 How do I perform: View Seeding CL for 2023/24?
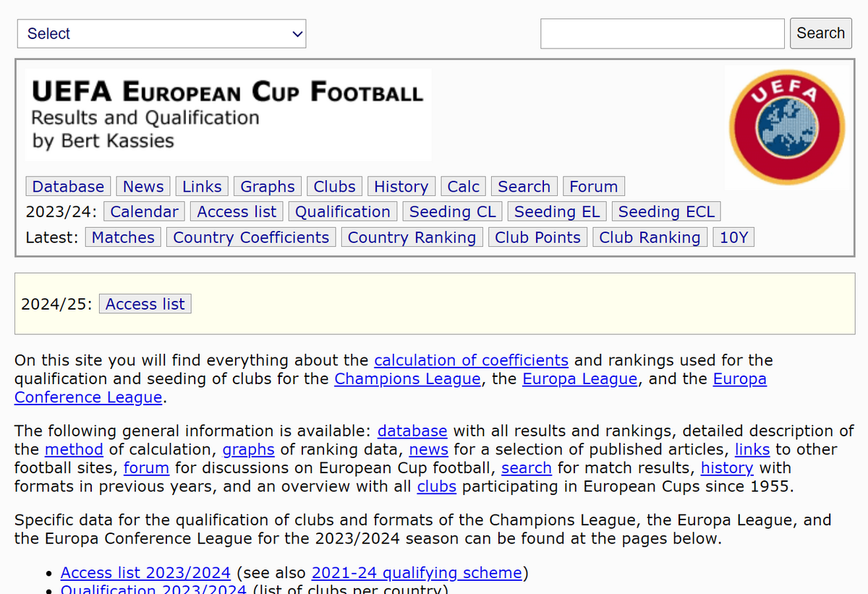click(x=452, y=211)
